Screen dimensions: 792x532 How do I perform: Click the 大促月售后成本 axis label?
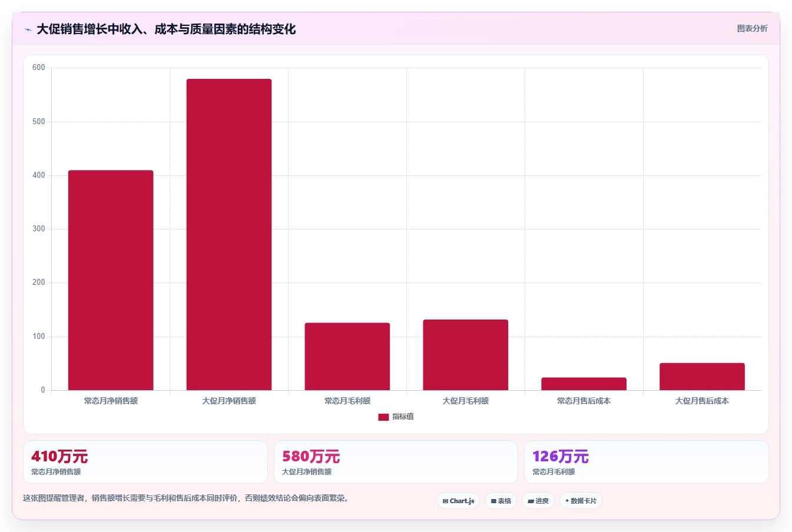702,401
